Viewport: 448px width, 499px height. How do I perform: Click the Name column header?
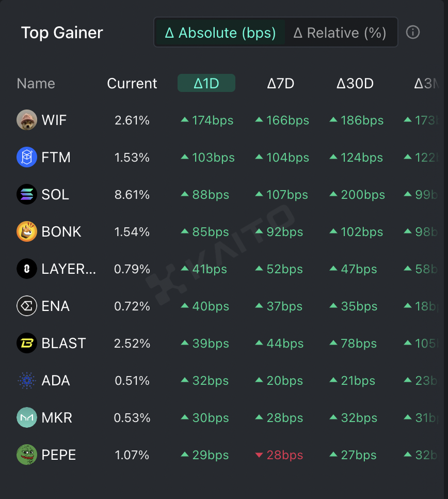click(36, 83)
